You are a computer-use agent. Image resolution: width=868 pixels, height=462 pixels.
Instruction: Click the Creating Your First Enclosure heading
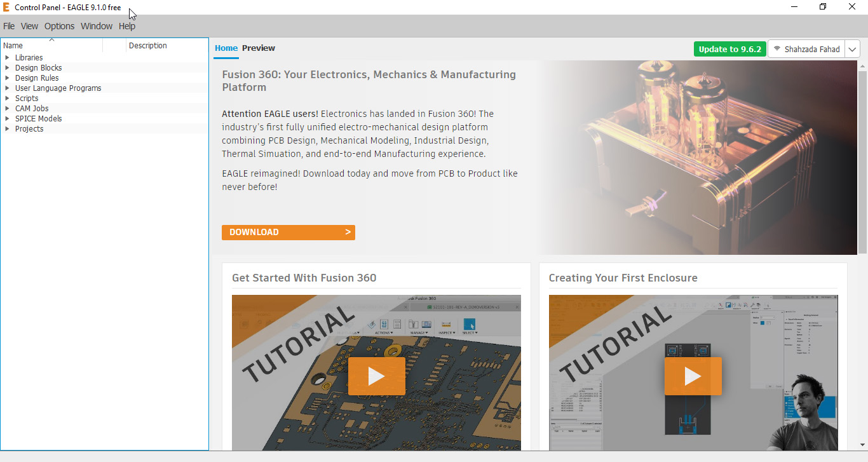(x=623, y=278)
